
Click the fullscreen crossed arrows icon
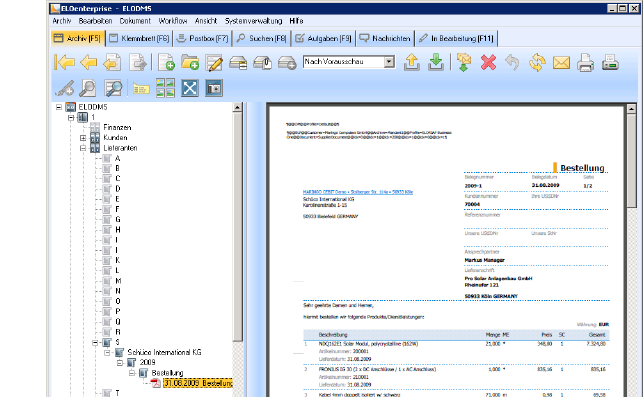(x=190, y=88)
